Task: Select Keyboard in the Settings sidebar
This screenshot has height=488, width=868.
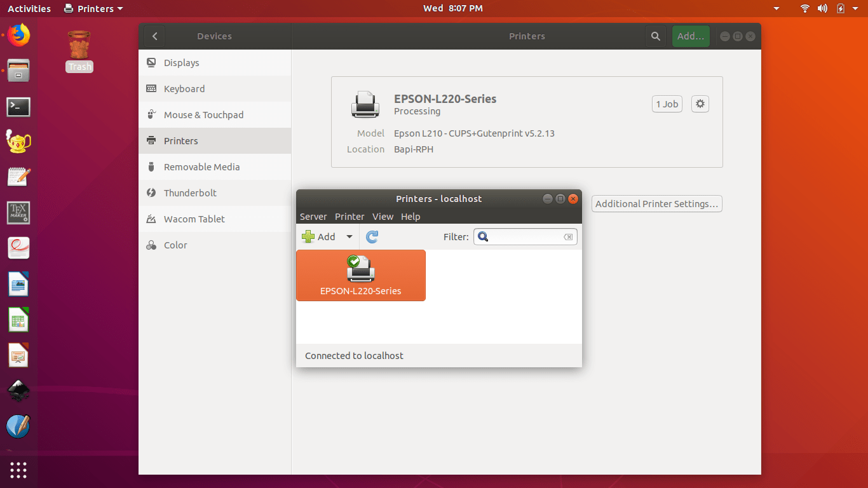Action: 215,89
